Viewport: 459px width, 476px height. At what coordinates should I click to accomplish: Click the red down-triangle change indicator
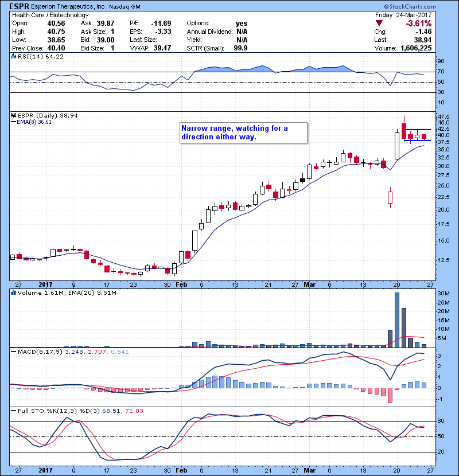pos(379,23)
